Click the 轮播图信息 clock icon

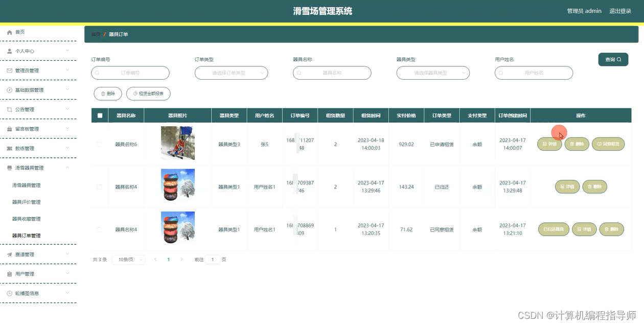click(9, 293)
